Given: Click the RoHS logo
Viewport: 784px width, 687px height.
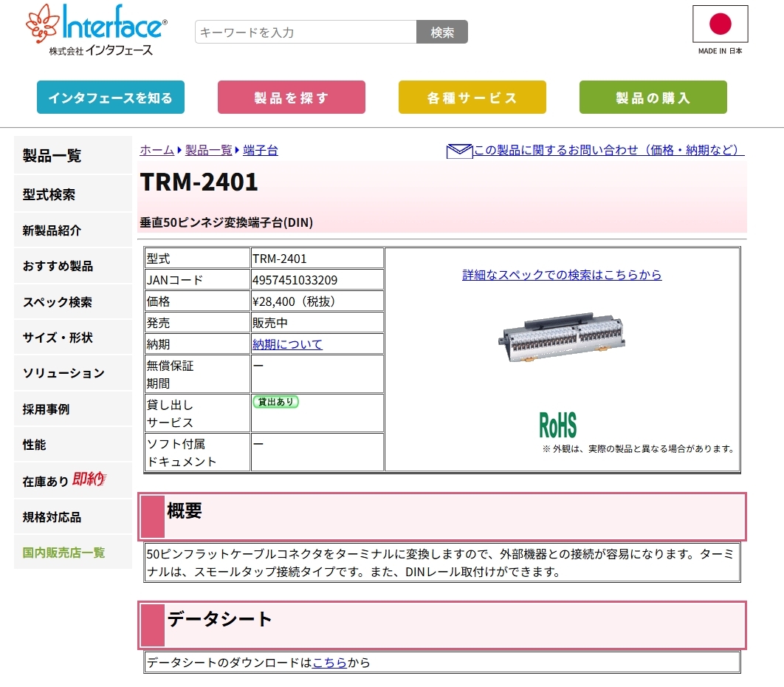Looking at the screenshot, I should (x=557, y=425).
